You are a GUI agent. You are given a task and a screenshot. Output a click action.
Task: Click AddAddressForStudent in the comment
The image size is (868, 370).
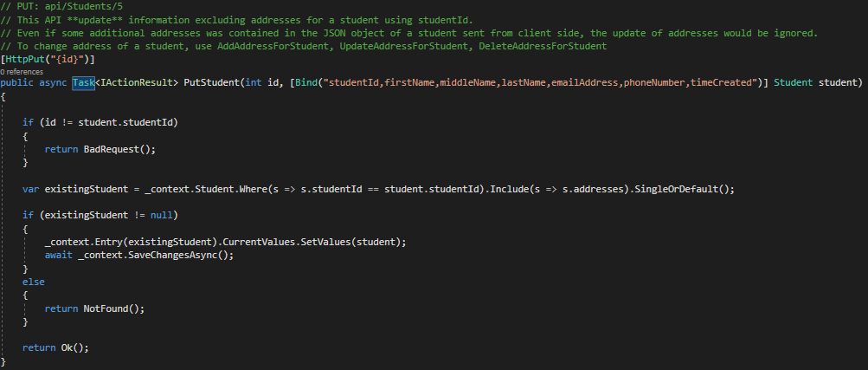tap(273, 47)
